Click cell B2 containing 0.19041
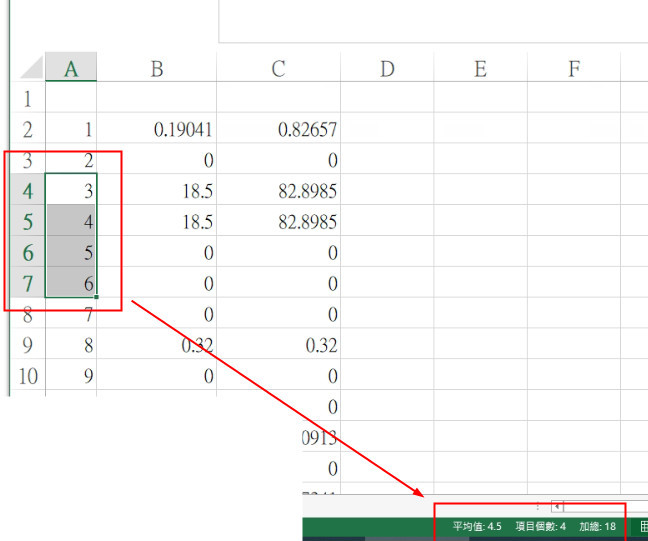This screenshot has width=648, height=541. [157, 129]
